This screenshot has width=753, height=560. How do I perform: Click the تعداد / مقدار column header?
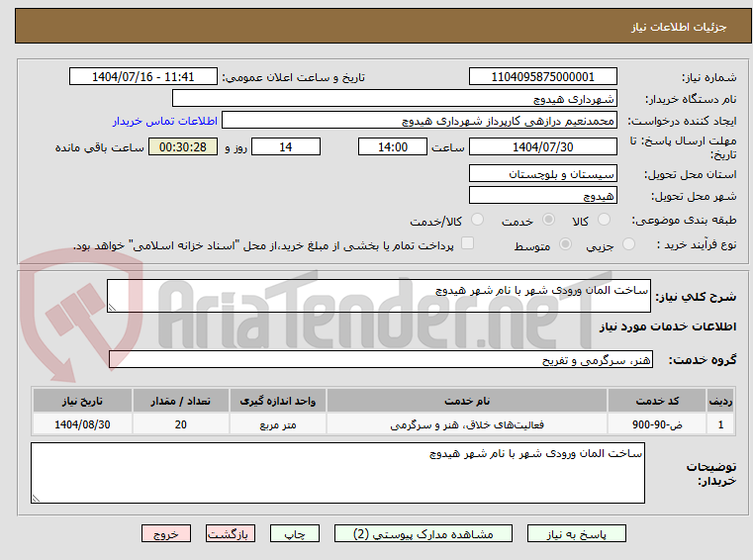pyautogui.click(x=180, y=401)
